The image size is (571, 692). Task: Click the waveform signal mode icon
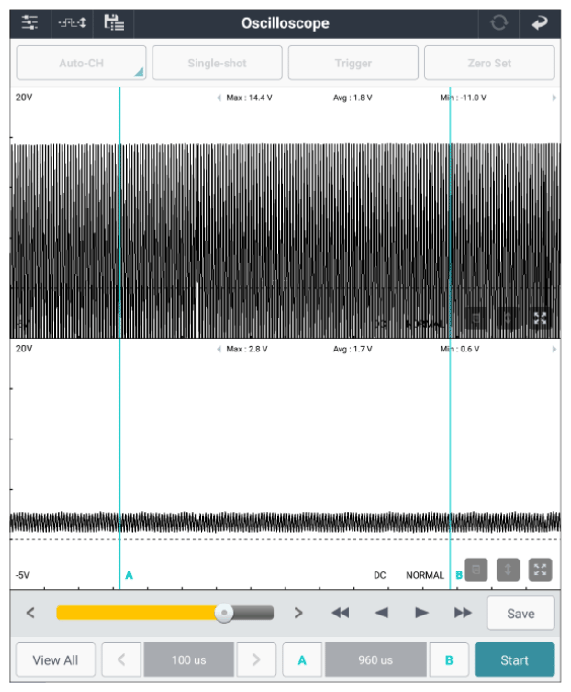[x=72, y=23]
